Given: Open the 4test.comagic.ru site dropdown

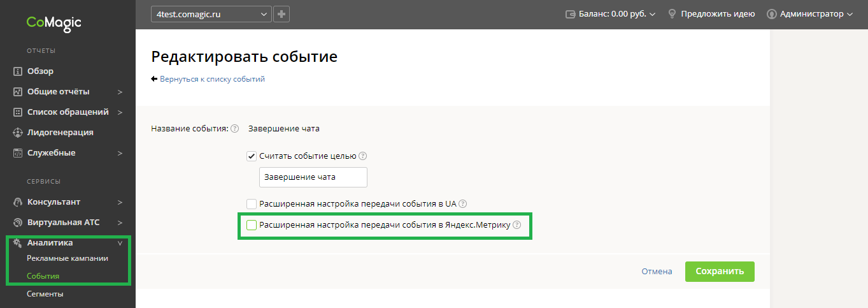Looking at the screenshot, I should 211,13.
